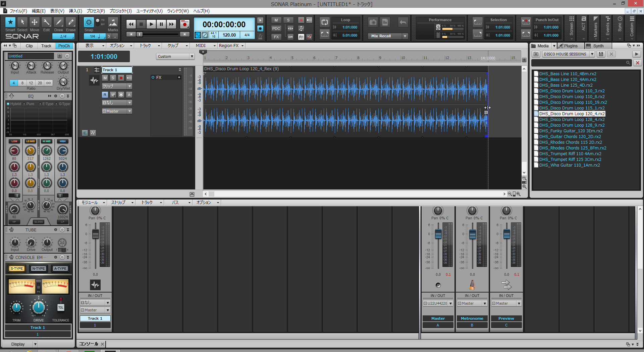Viewport: 644px width, 352px height.
Task: Open the Mix Recall dropdown
Action: pyautogui.click(x=405, y=36)
